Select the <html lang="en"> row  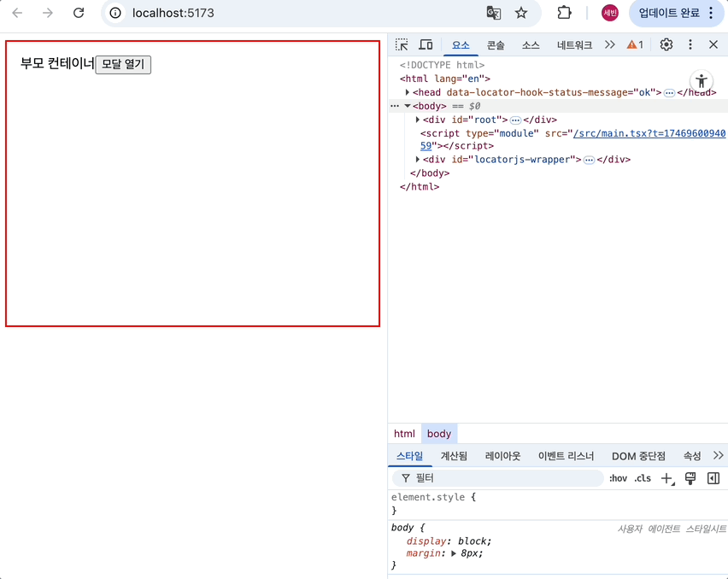coord(445,79)
